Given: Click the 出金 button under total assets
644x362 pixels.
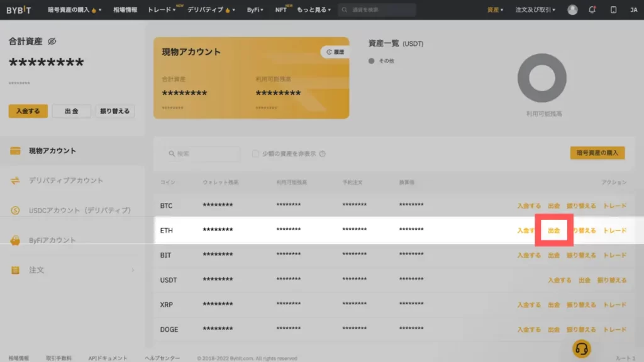Looking at the screenshot, I should [x=72, y=111].
